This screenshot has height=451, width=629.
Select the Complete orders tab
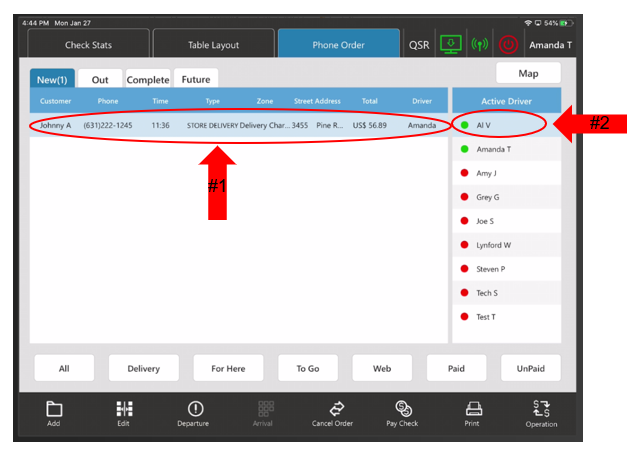point(148,79)
